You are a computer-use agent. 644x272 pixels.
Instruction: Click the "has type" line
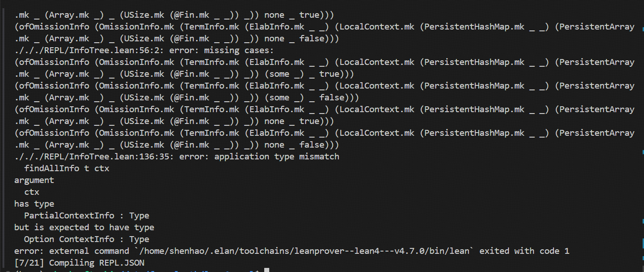34,204
